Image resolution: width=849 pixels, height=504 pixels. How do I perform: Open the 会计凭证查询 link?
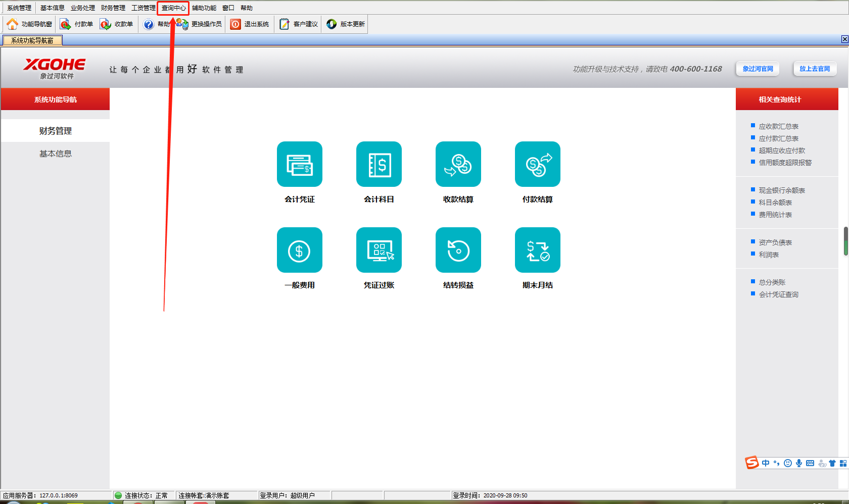point(778,294)
